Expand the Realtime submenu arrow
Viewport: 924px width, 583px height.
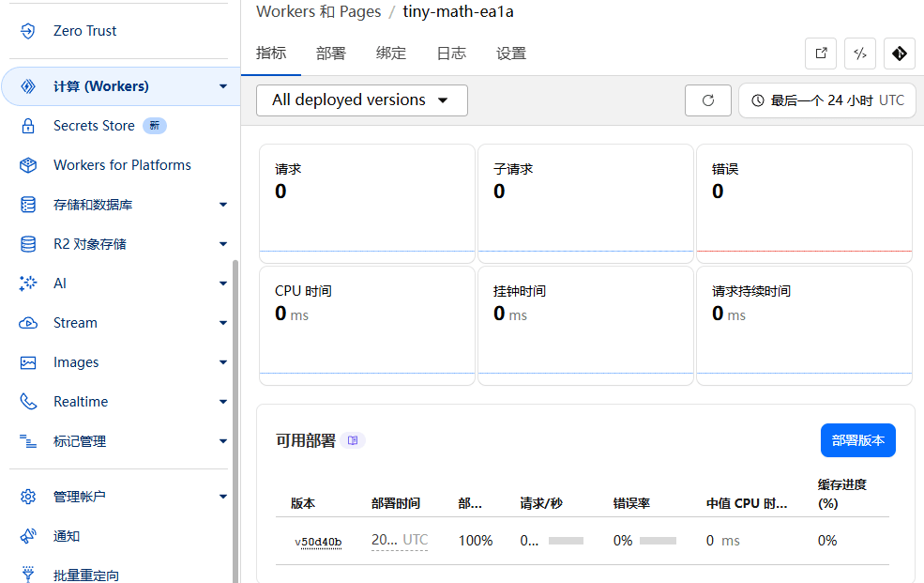point(223,402)
